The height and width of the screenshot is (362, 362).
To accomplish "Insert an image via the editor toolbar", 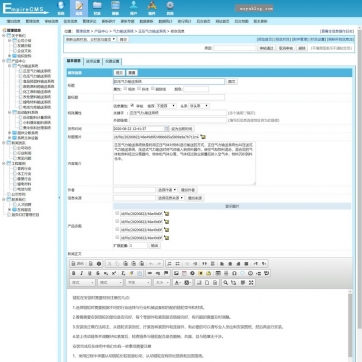I will [x=176, y=273].
